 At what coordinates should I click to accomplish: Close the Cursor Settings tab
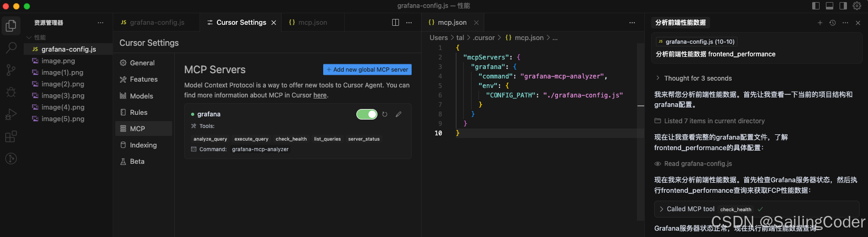(x=274, y=23)
